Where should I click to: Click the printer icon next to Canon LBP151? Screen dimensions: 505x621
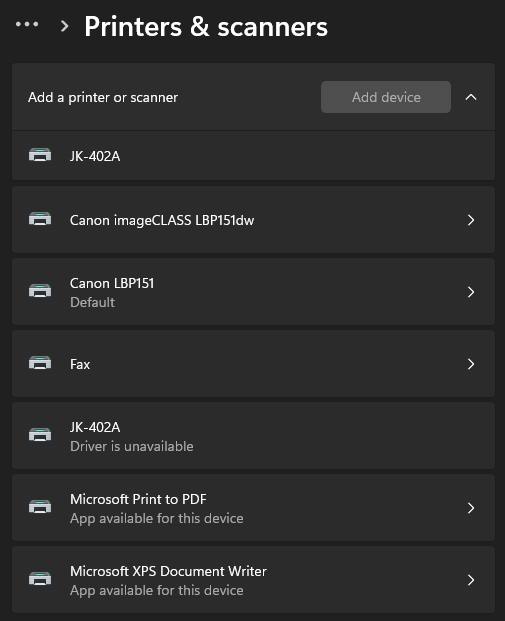[x=40, y=291]
